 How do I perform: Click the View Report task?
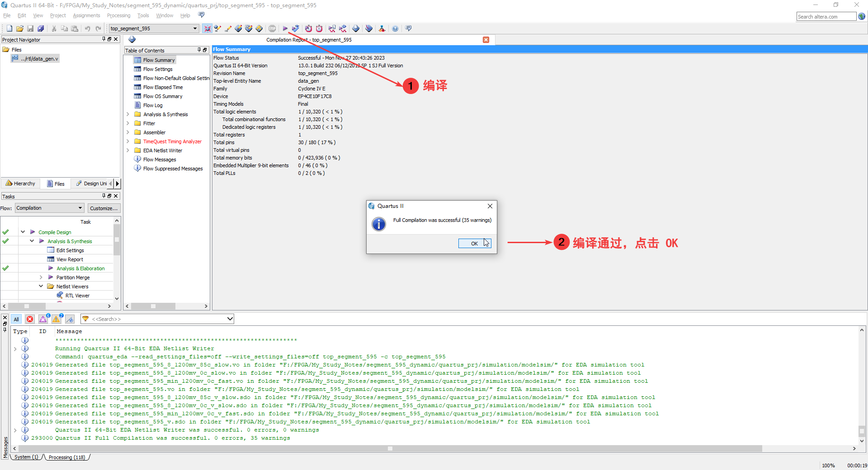coord(70,259)
